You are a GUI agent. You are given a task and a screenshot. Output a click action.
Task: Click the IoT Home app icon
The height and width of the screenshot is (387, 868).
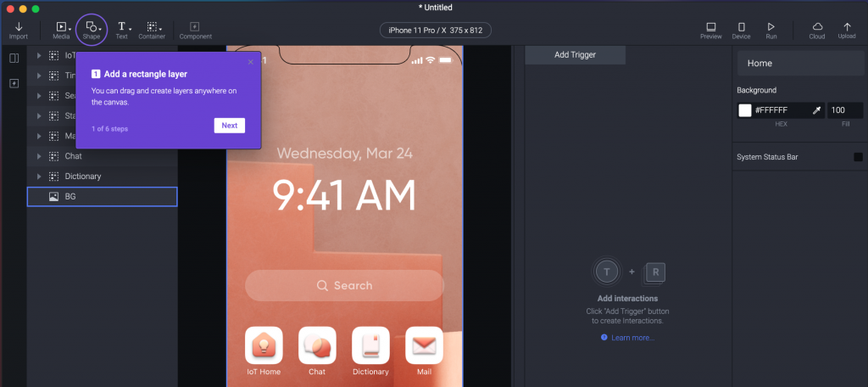coord(264,345)
